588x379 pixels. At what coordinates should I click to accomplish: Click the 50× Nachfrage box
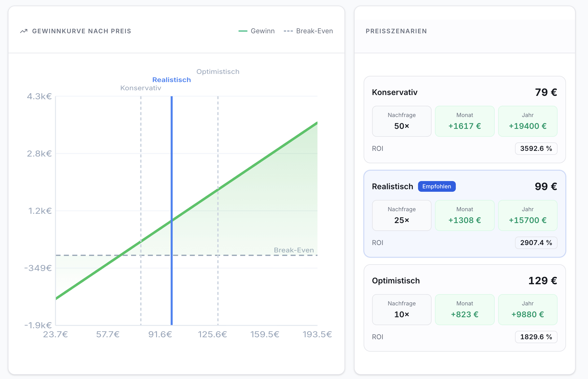coord(402,121)
